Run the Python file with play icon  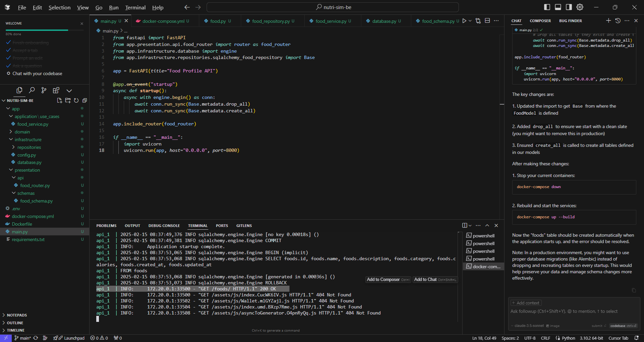pyautogui.click(x=464, y=21)
